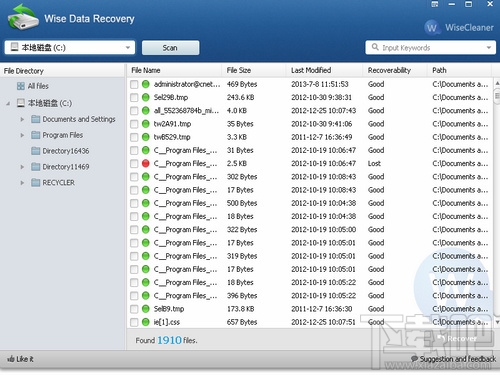This screenshot has width=500, height=375.
Task: Open the keyword search dropdown arrow
Action: (489, 47)
